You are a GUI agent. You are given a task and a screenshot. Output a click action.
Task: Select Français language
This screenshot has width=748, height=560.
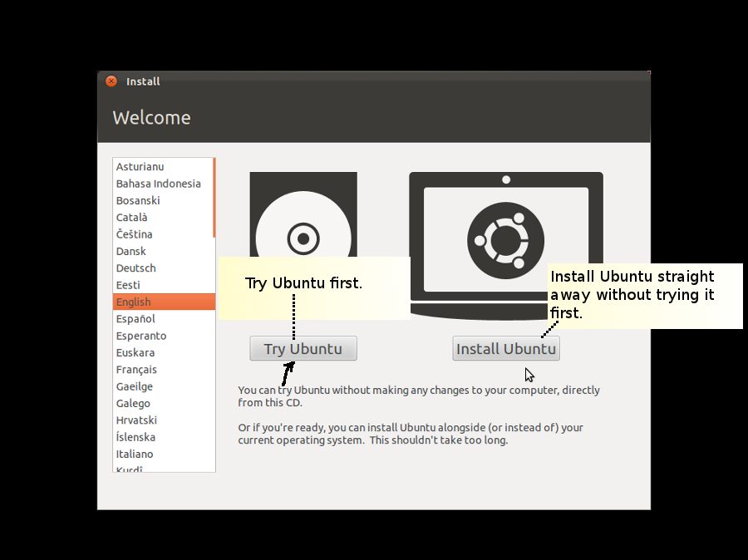164,370
